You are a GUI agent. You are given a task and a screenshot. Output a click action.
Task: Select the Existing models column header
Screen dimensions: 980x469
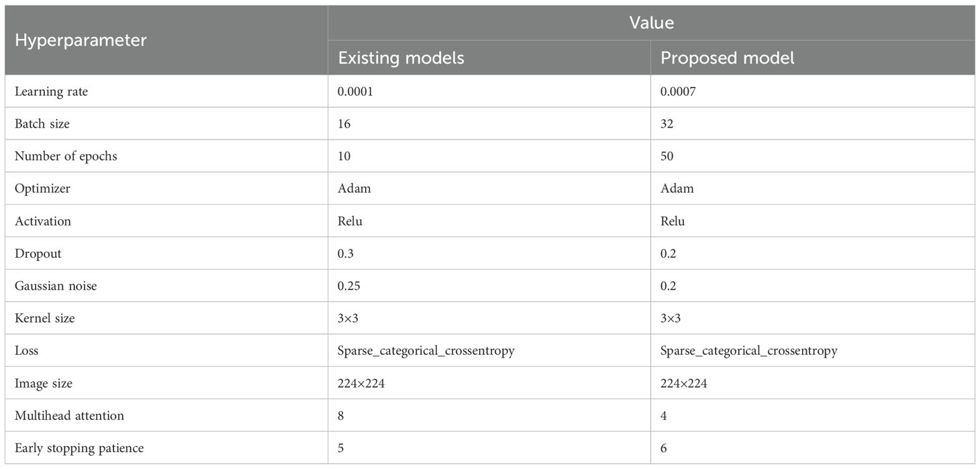pos(401,58)
